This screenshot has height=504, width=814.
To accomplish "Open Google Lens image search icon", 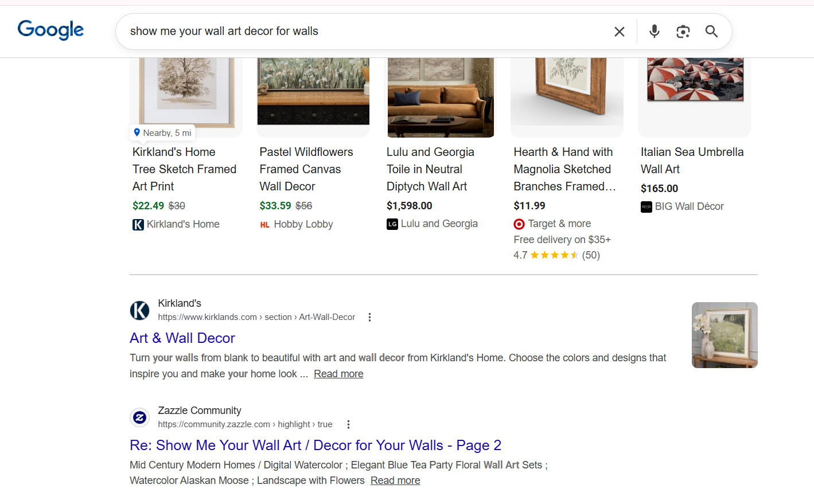I will 683,32.
